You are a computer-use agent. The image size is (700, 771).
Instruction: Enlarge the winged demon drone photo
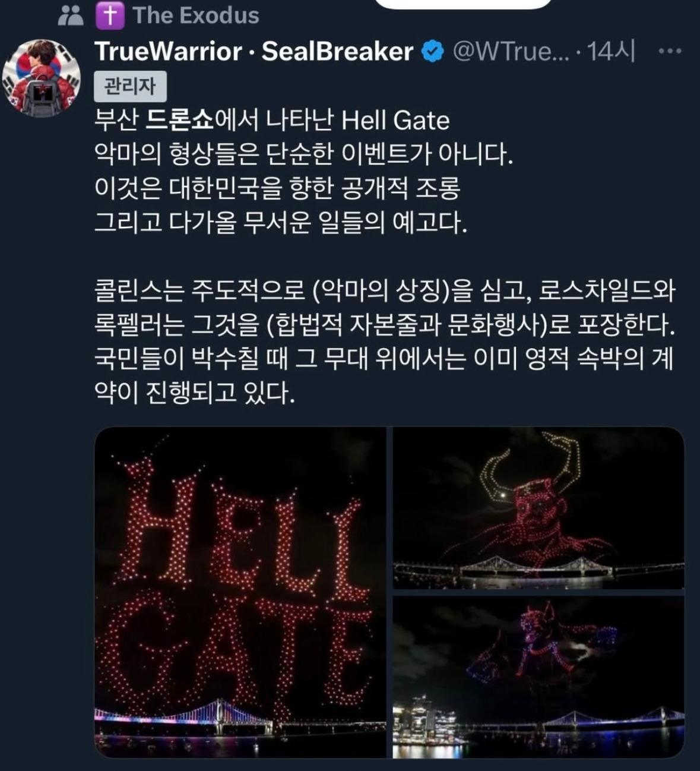(539, 677)
